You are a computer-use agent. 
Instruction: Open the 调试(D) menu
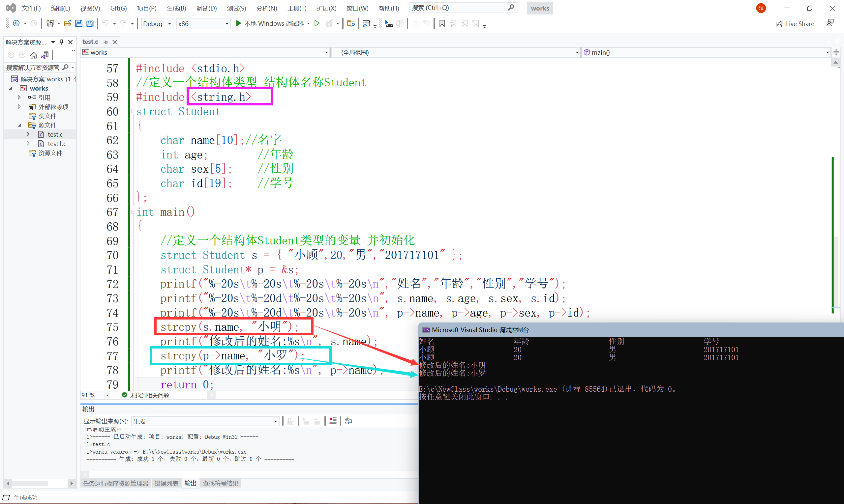click(x=206, y=8)
